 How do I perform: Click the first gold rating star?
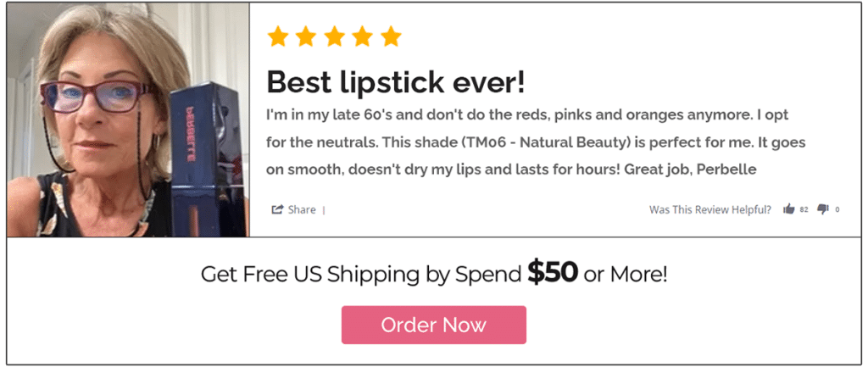tap(277, 36)
